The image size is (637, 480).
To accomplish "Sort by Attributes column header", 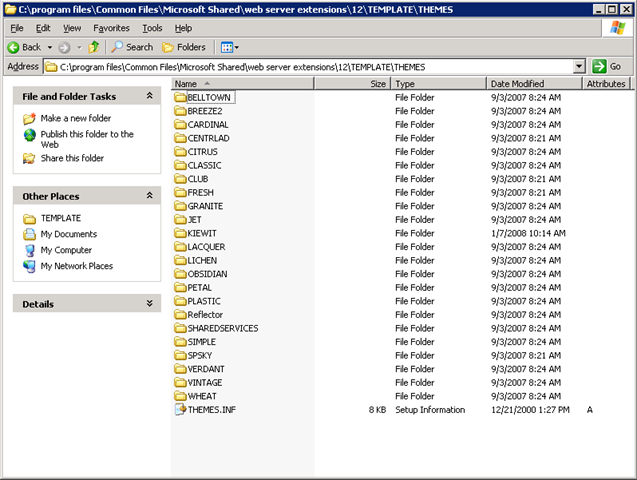I will 606,84.
